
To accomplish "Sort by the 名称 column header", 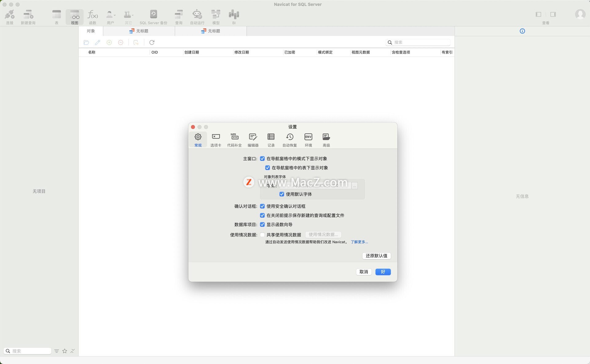I will [x=114, y=52].
